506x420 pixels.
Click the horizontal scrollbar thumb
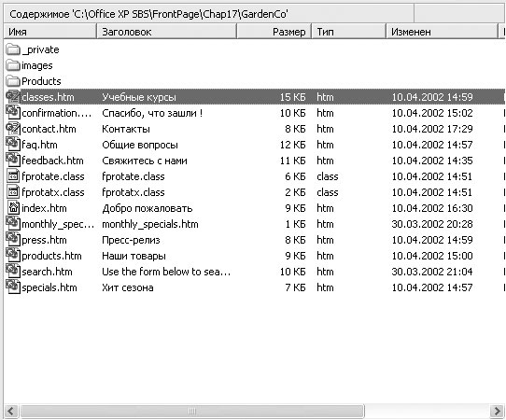(x=192, y=411)
